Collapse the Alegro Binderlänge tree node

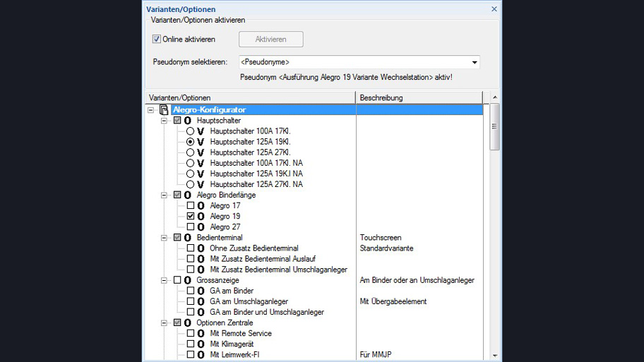(x=164, y=195)
